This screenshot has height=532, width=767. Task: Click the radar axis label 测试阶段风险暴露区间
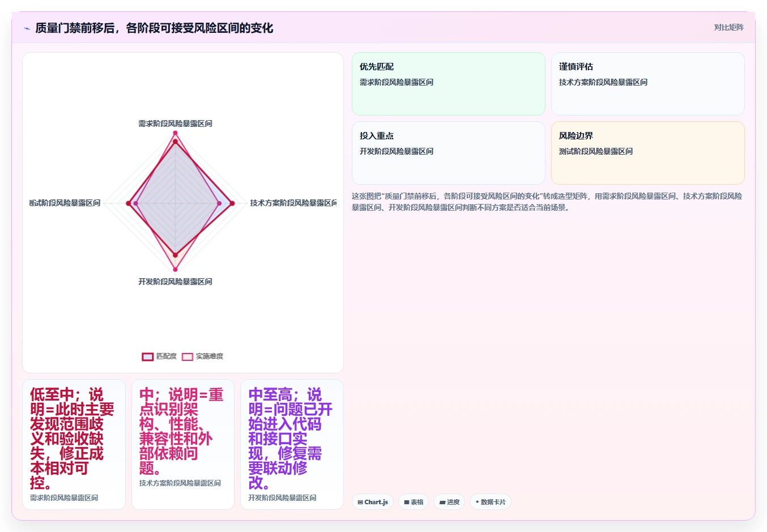pyautogui.click(x=65, y=203)
